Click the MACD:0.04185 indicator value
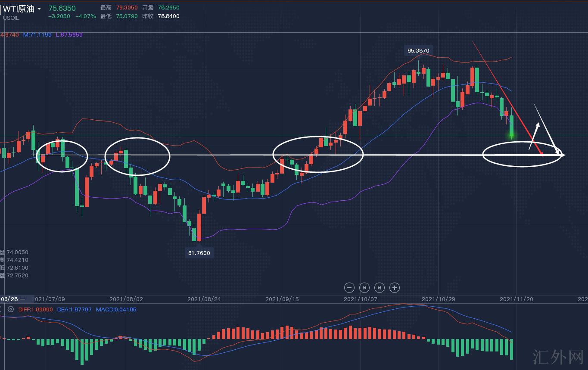The height and width of the screenshot is (370, 588). click(x=116, y=309)
